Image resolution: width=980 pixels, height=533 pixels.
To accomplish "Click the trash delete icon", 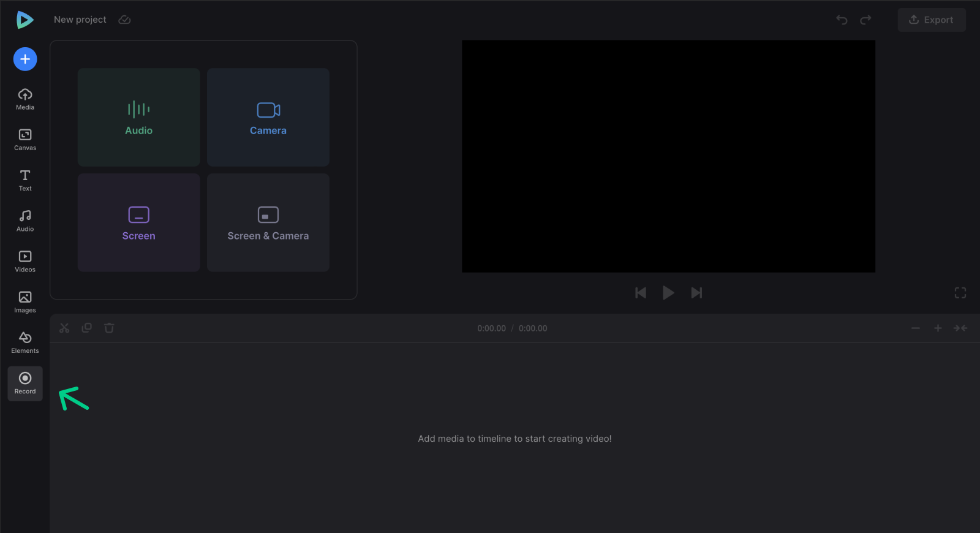I will [x=109, y=328].
